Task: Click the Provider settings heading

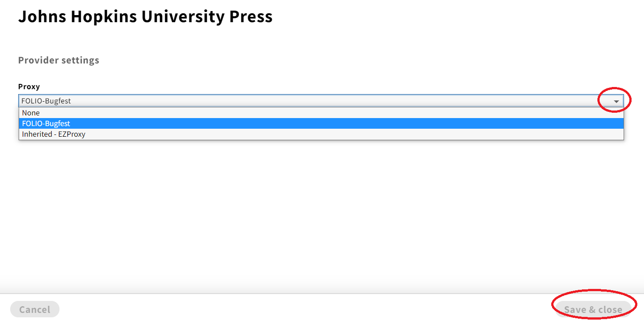Action: pos(59,60)
